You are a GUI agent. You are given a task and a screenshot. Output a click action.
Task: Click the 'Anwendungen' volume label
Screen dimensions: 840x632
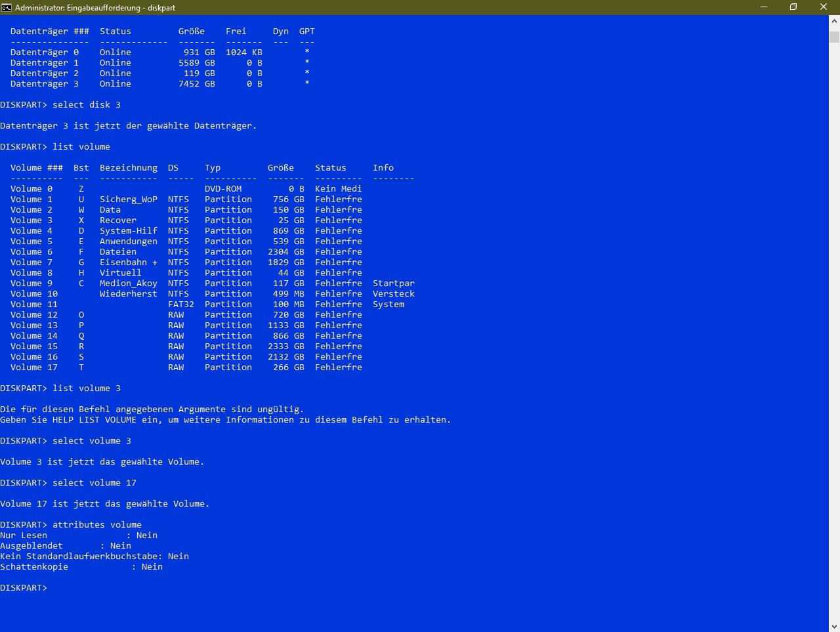pyautogui.click(x=129, y=242)
